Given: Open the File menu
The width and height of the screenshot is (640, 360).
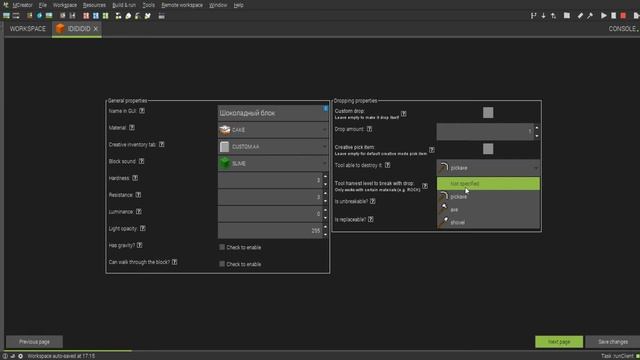Looking at the screenshot, I should pos(42,5).
